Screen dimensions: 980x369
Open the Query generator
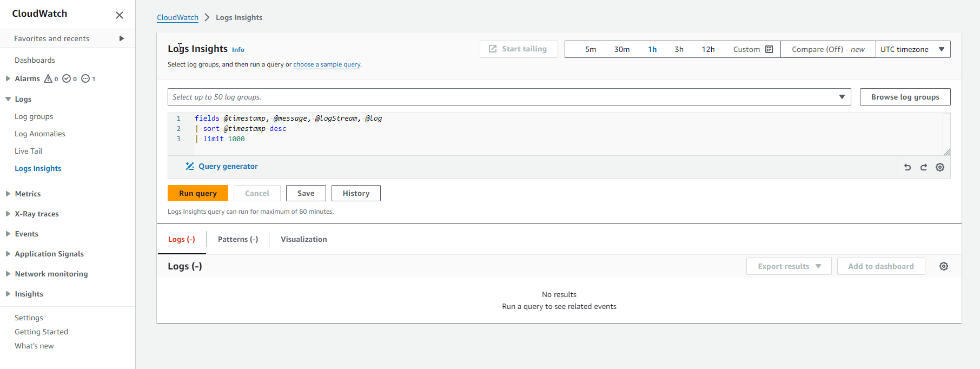point(222,166)
